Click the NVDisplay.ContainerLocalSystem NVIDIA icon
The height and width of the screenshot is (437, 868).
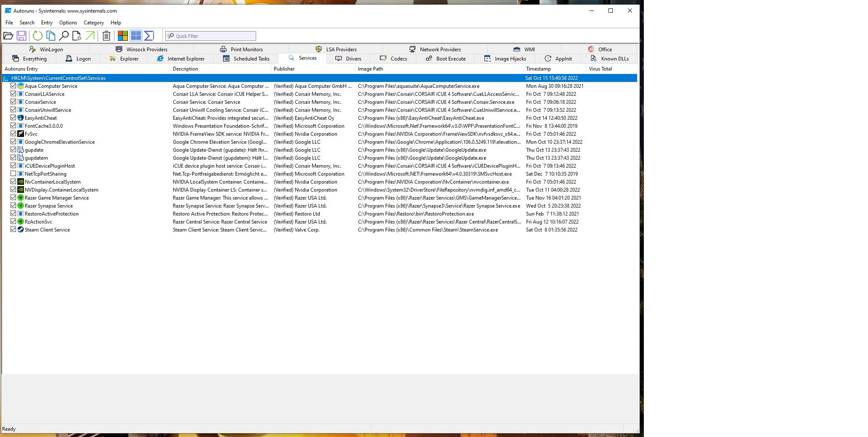(x=21, y=190)
